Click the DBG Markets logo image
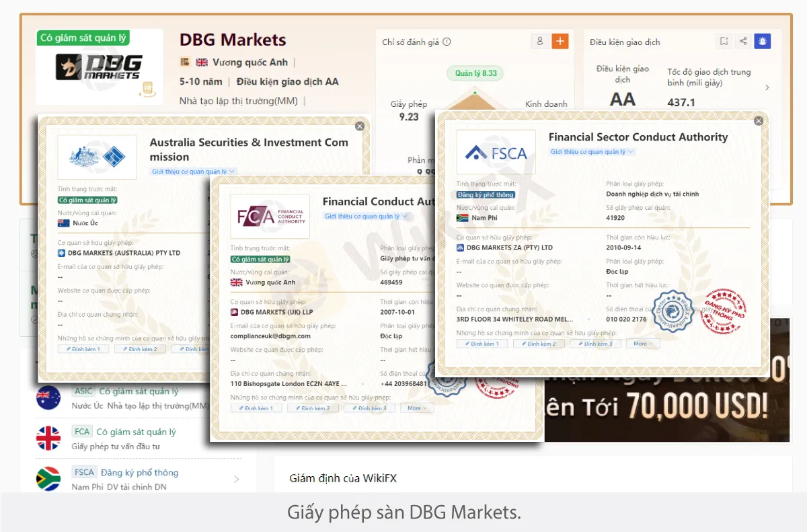Viewport: 807px width, 532px height. (100, 67)
